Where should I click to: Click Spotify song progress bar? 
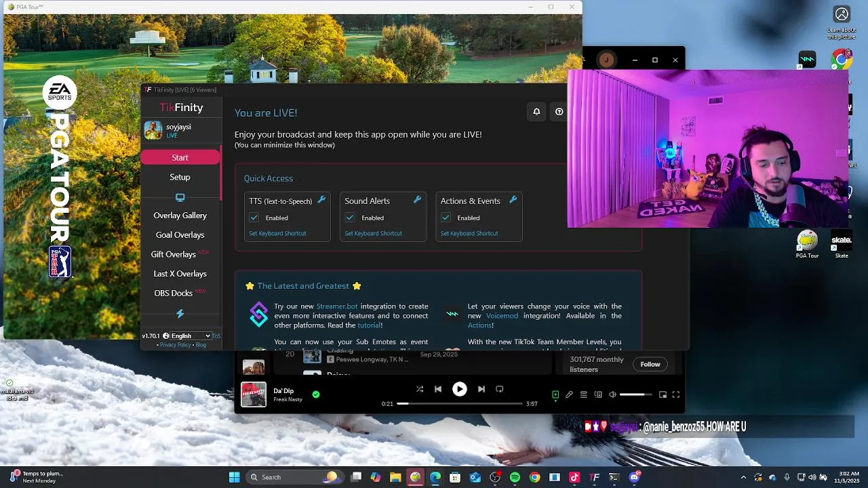pos(460,403)
